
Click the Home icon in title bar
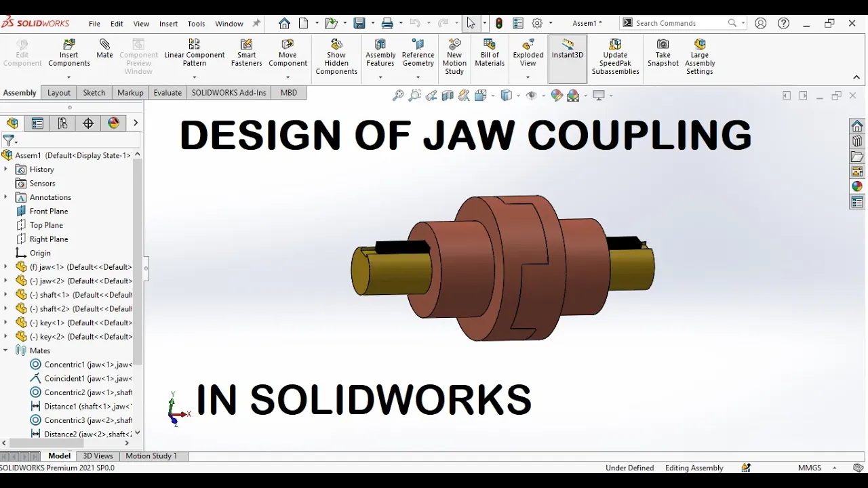(284, 23)
